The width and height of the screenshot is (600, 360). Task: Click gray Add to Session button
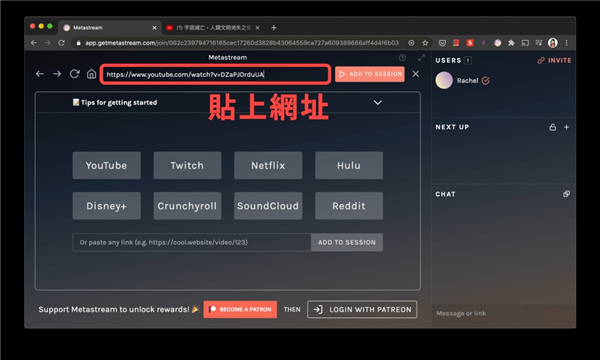347,242
